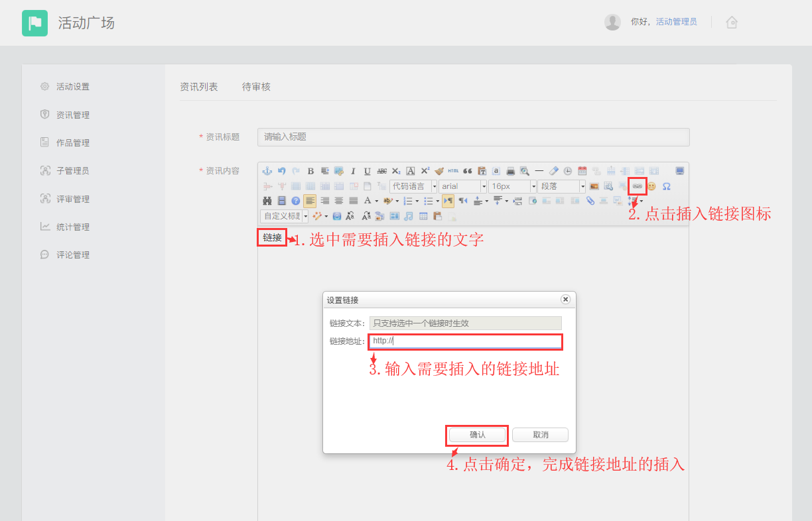Switch to the 待审核 tab
The height and width of the screenshot is (521, 812).
click(256, 87)
